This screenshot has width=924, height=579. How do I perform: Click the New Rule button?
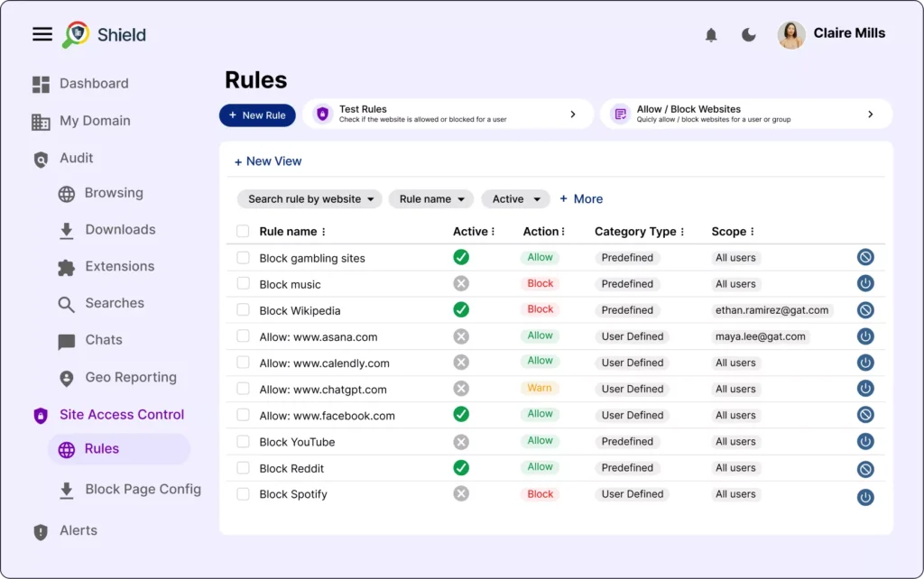(257, 115)
